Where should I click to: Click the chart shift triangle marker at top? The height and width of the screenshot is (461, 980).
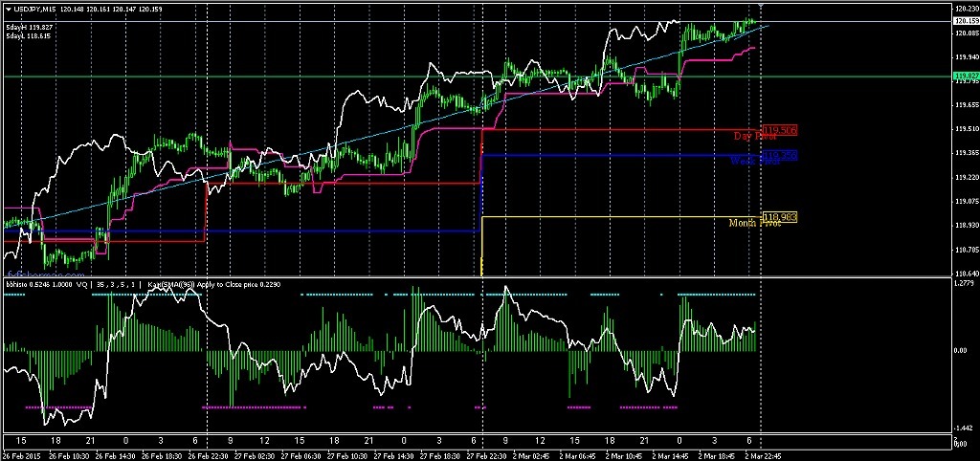tap(761, 6)
